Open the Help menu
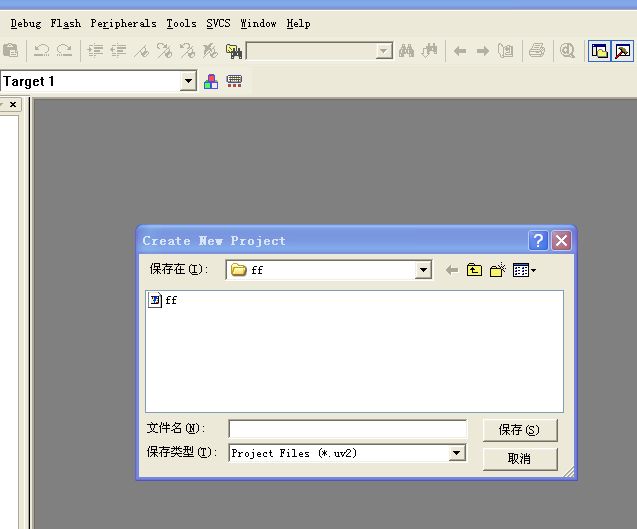Screen dimensions: 637x529 point(298,24)
